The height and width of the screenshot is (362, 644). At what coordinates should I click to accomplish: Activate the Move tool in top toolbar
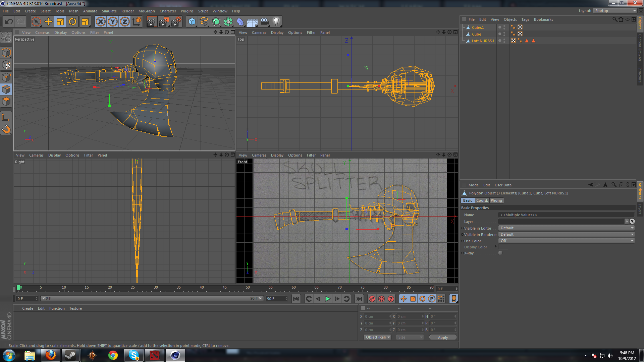coord(48,22)
